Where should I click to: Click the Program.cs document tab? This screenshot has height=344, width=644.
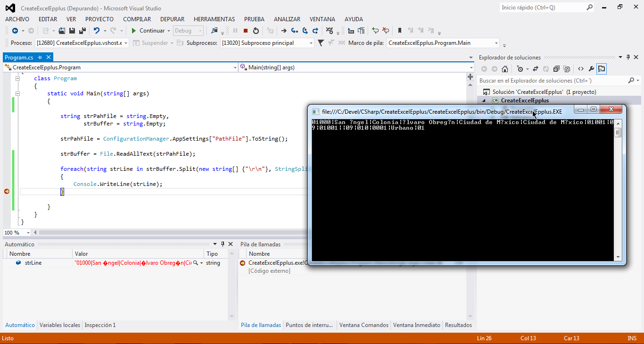(19, 57)
